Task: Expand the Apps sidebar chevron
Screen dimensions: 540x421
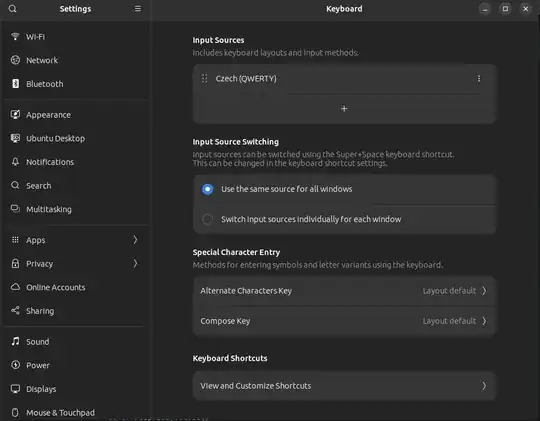Action: pyautogui.click(x=135, y=240)
